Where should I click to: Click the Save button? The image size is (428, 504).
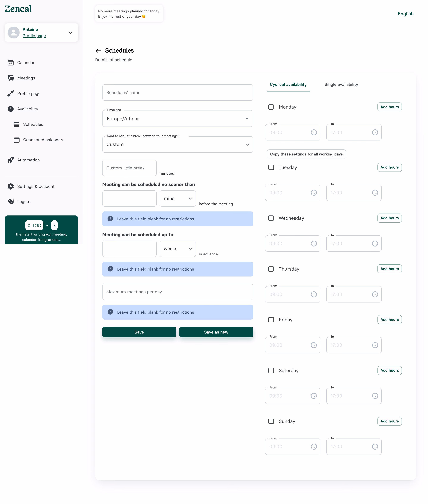coord(139,332)
